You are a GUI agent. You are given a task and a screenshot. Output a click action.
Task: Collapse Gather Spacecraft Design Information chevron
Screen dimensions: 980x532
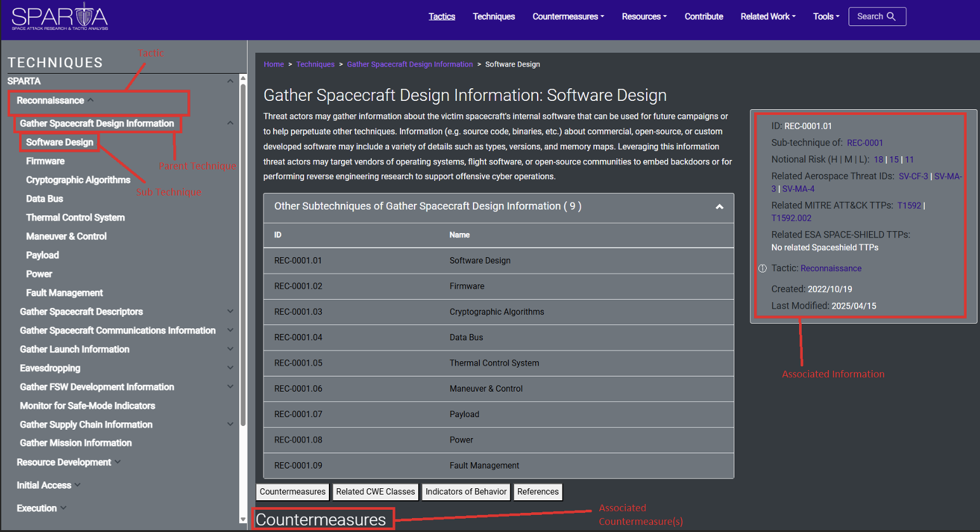point(230,123)
